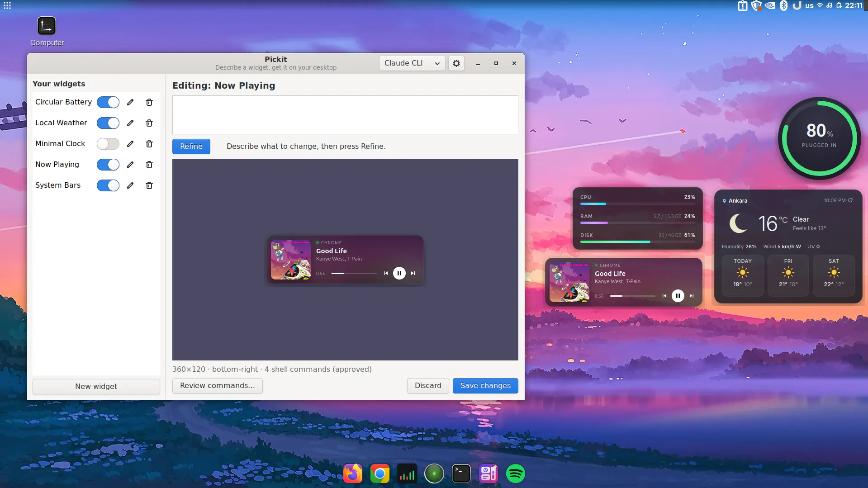Focus the refine description text box
868x488 pixels.
(x=345, y=115)
